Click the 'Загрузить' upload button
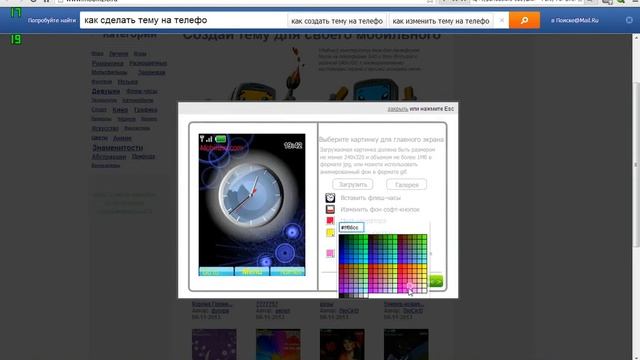640x360 pixels. pyautogui.click(x=353, y=184)
